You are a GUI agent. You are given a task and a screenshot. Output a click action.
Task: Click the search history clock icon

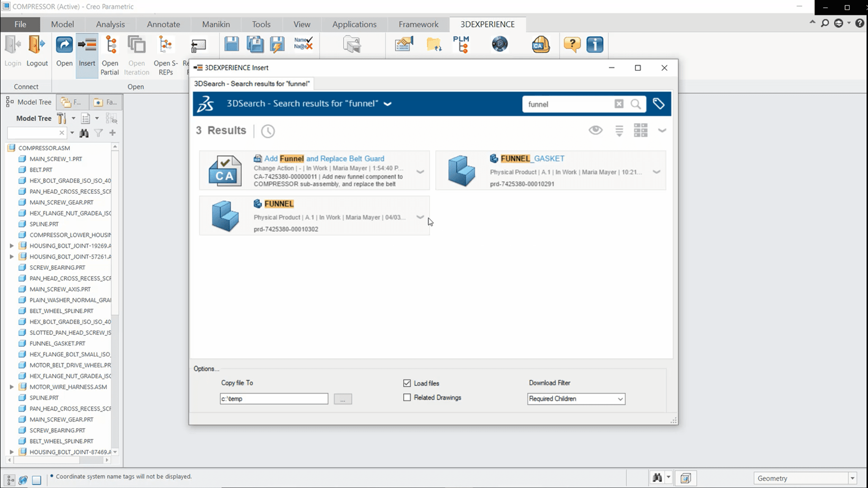click(268, 131)
